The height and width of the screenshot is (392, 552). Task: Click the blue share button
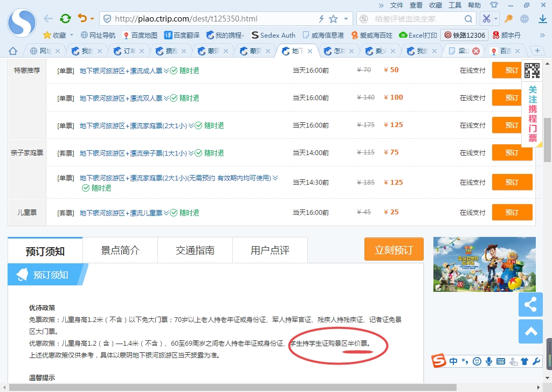click(530, 305)
